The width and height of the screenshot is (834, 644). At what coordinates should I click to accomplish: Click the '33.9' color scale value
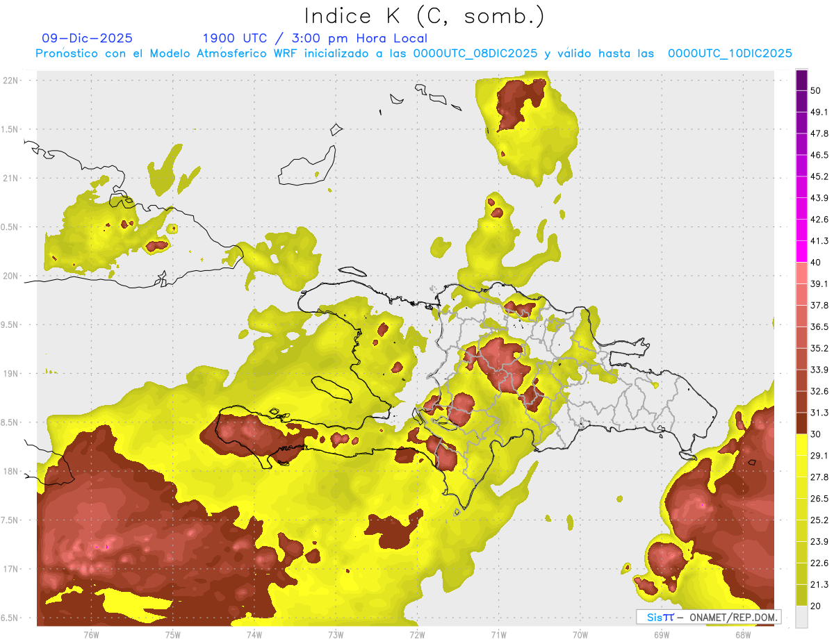tap(819, 370)
